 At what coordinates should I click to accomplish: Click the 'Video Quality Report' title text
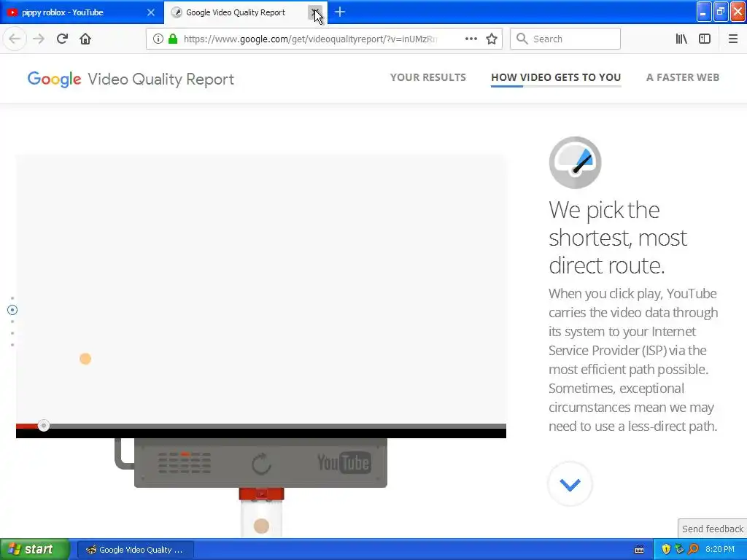161,79
